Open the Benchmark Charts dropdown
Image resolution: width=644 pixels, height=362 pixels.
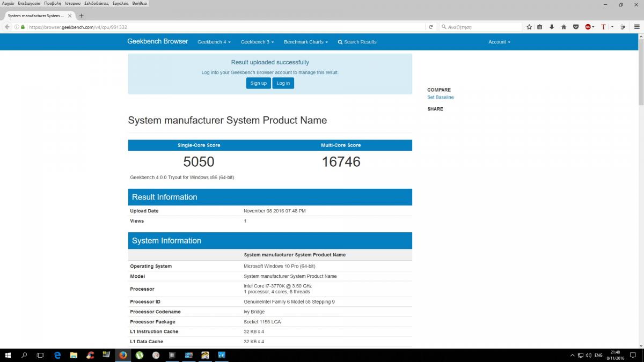306,42
